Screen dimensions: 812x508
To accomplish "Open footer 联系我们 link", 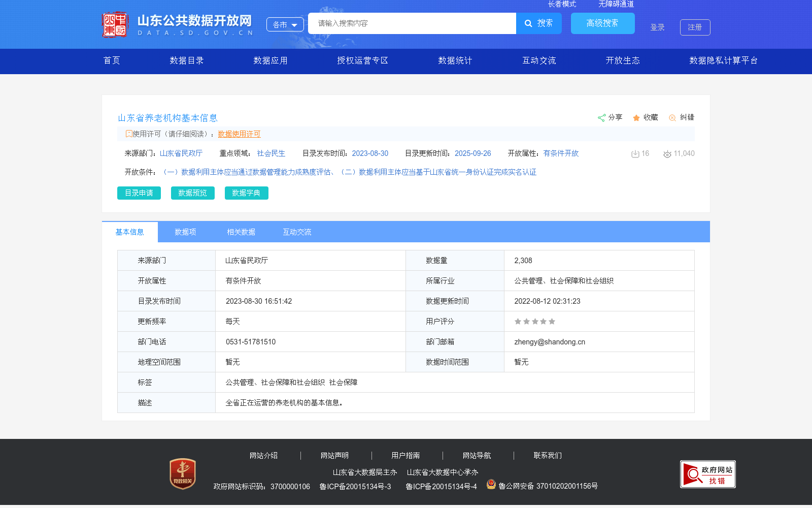I will click(548, 456).
